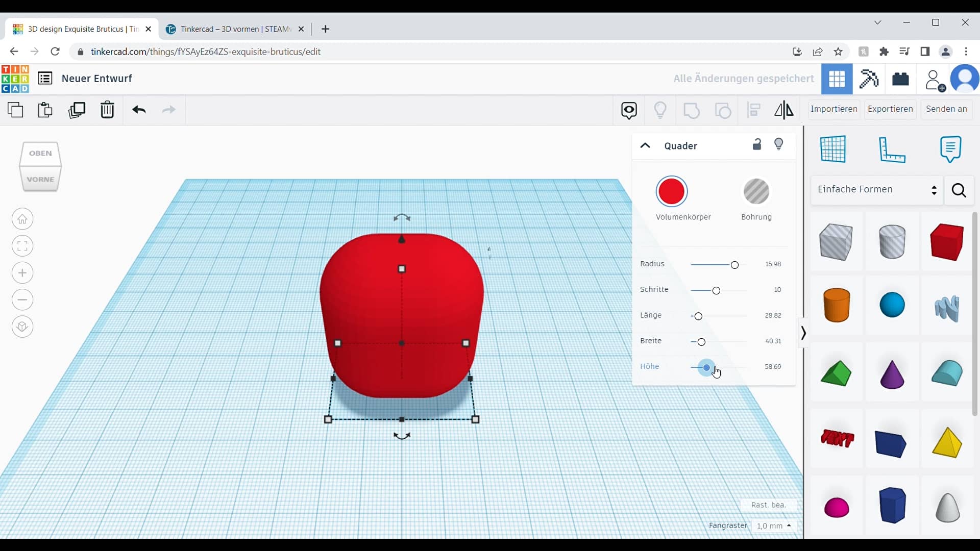Click the Align tool icon
The height and width of the screenshot is (551, 980).
pyautogui.click(x=754, y=110)
